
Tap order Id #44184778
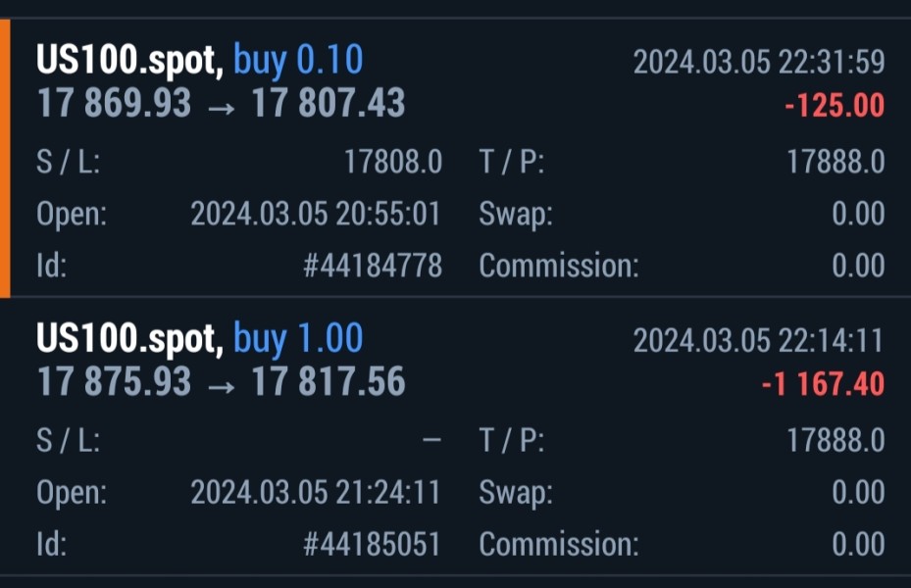373,266
